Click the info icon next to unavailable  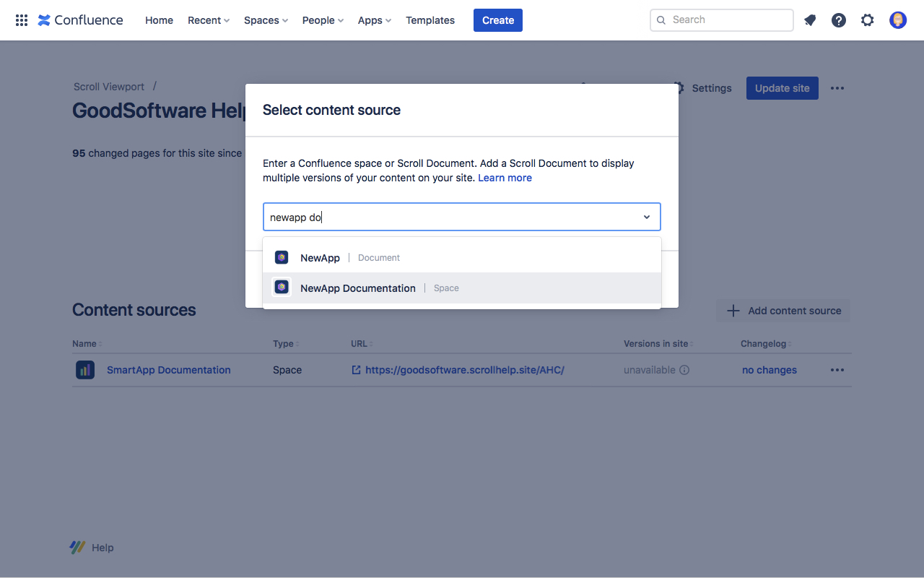pyautogui.click(x=684, y=370)
